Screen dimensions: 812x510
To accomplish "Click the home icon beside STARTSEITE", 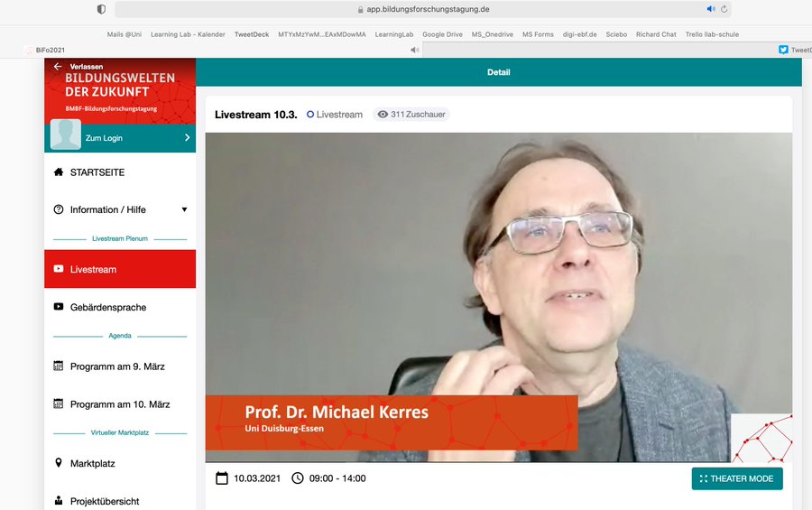I will click(59, 172).
